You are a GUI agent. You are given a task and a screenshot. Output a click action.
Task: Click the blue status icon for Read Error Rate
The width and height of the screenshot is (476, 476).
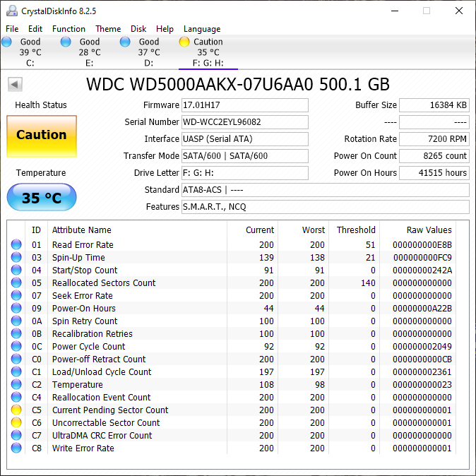16,244
